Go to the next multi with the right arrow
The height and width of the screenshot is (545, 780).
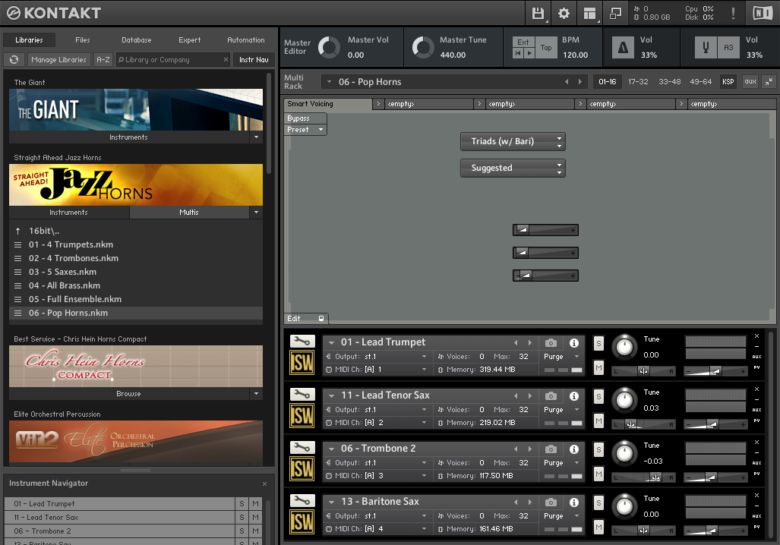pos(580,82)
